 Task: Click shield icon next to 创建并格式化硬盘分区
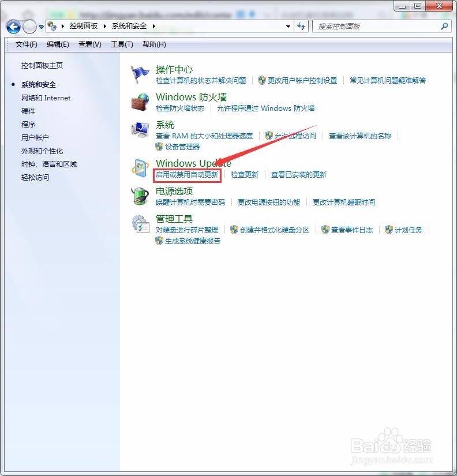coord(234,230)
